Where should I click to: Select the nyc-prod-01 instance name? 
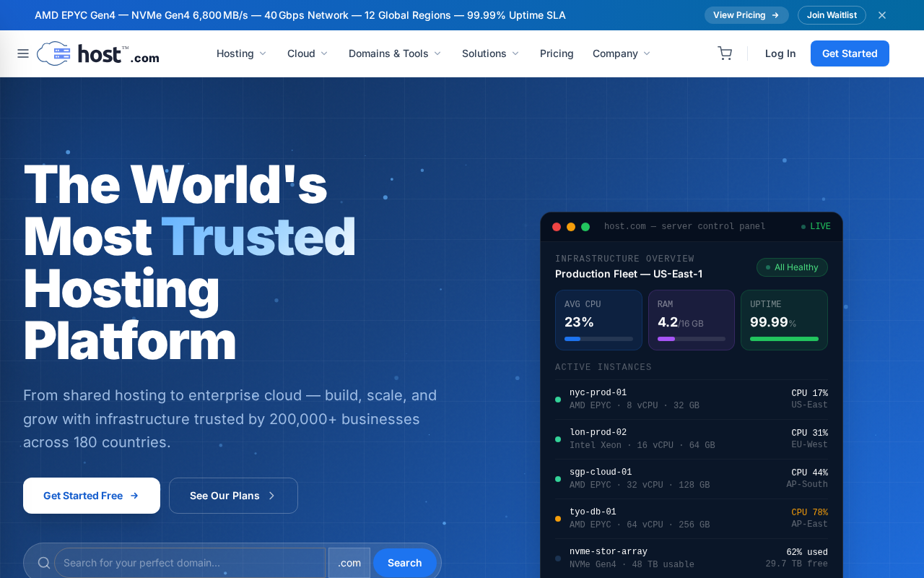click(598, 393)
